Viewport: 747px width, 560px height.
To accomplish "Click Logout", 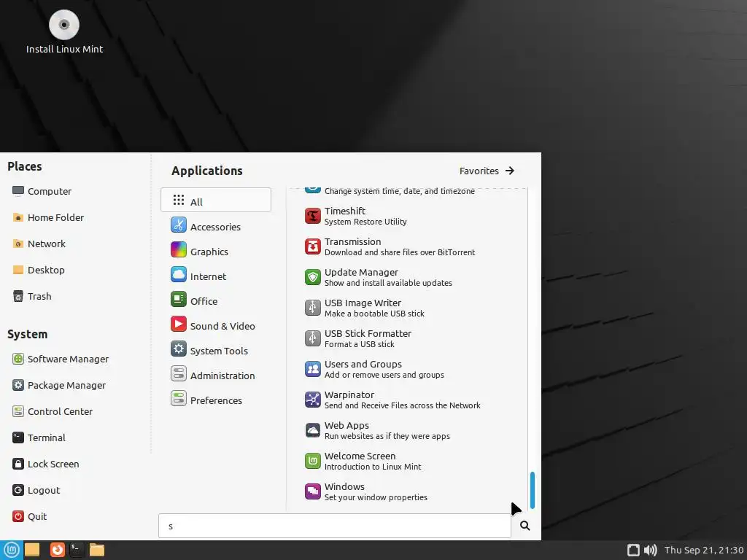I will tap(36, 489).
